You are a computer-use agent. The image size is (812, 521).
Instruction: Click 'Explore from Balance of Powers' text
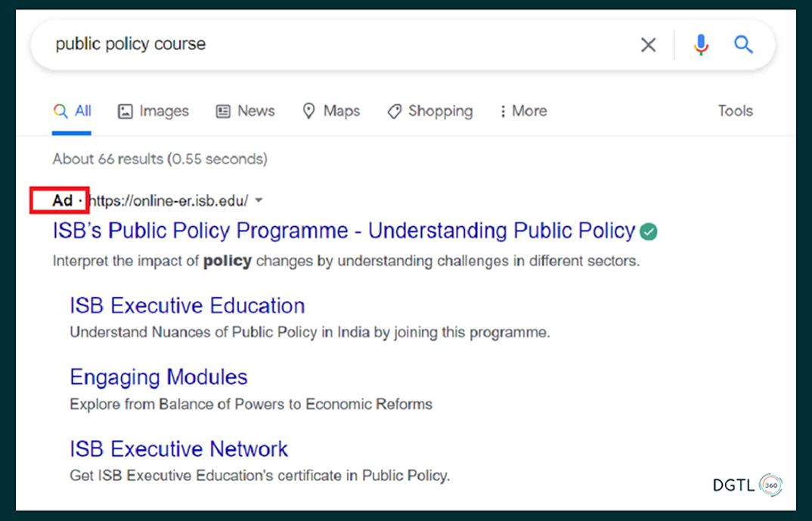click(x=251, y=404)
